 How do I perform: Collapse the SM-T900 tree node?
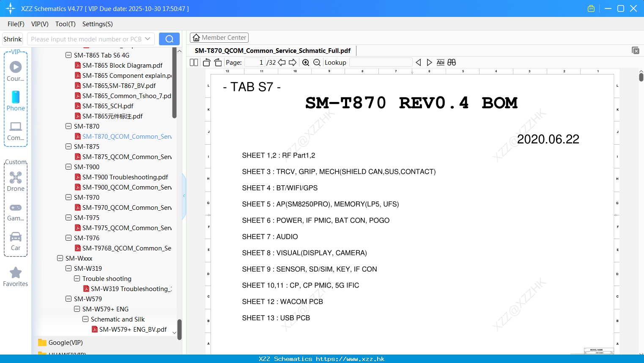(69, 167)
